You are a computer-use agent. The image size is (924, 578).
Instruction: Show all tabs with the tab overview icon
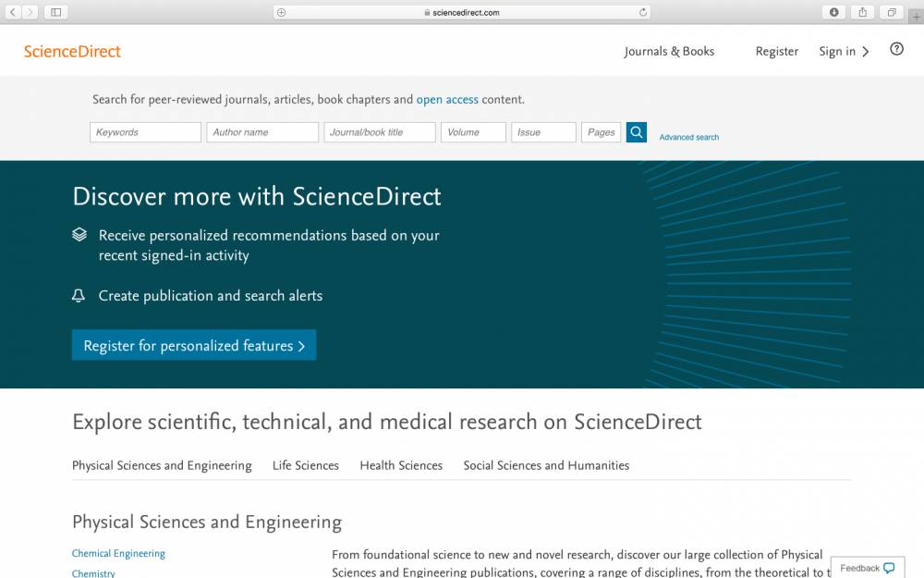click(x=892, y=12)
